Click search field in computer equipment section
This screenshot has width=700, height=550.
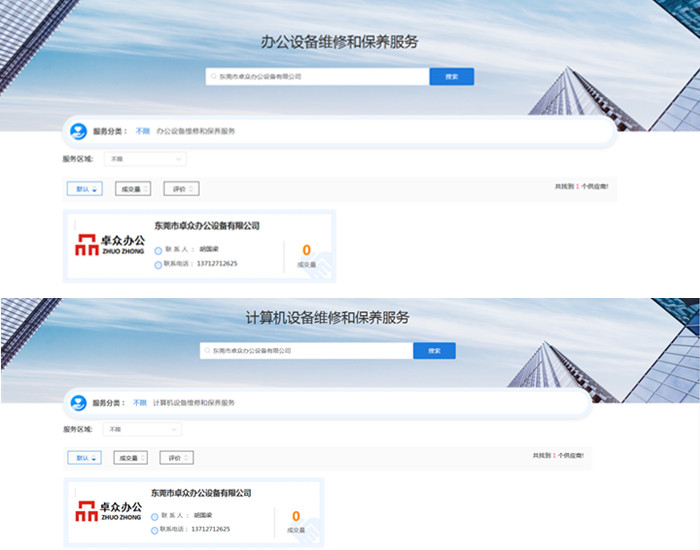coord(307,351)
